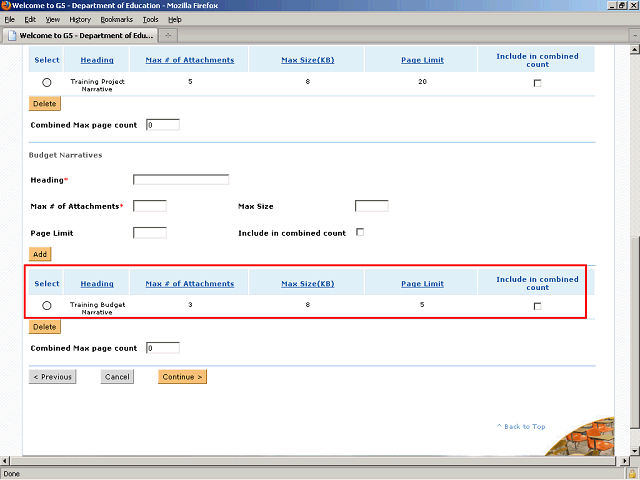This screenshot has height=480, width=640.
Task: Focus the Page Limit field
Action: (x=150, y=233)
